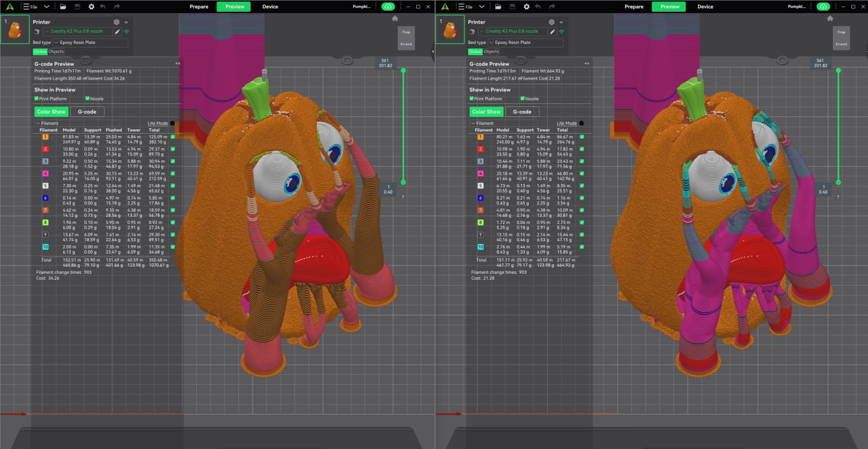Viewport: 868px width, 449px height.
Task: Click the pencil edit icon beside left window's printer
Action: [117, 31]
